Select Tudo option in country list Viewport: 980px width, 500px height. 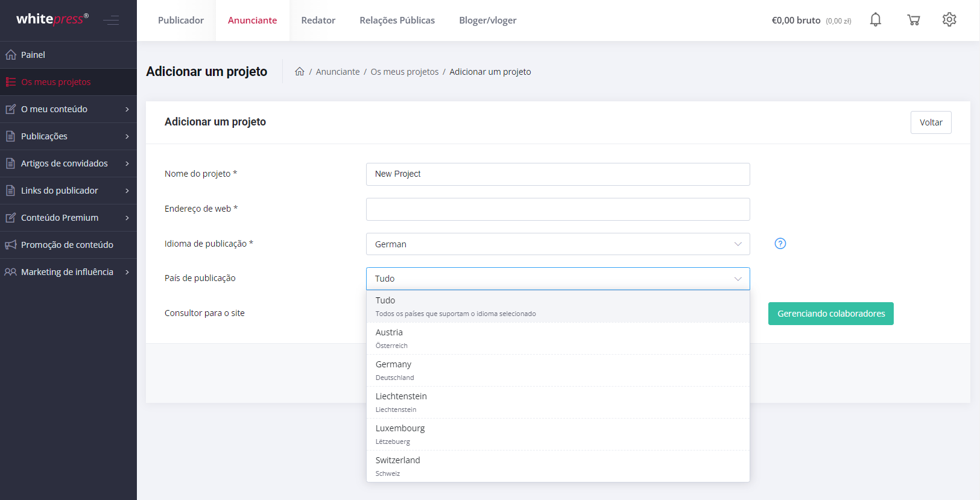click(x=558, y=306)
